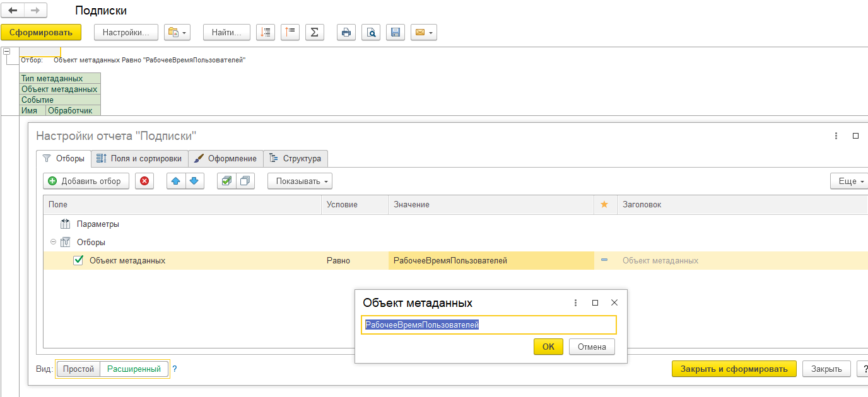Uncheck all filters icon
The height and width of the screenshot is (397, 868).
click(x=245, y=181)
